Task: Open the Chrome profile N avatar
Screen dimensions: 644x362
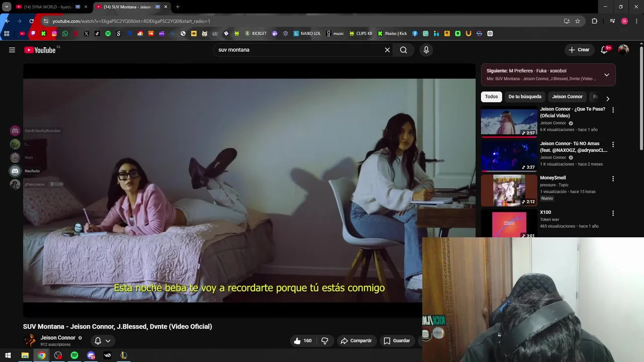Action: (624, 21)
